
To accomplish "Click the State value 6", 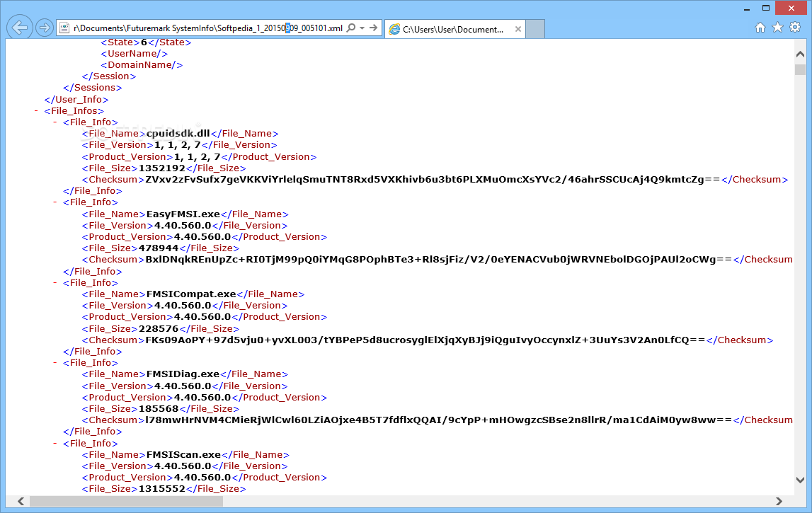I will (144, 42).
